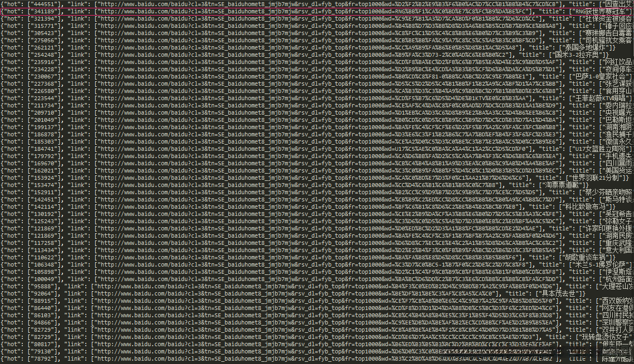Click the title text "玩转盘烫伤女子"
The height and width of the screenshot is (364, 634).
coord(606,337)
